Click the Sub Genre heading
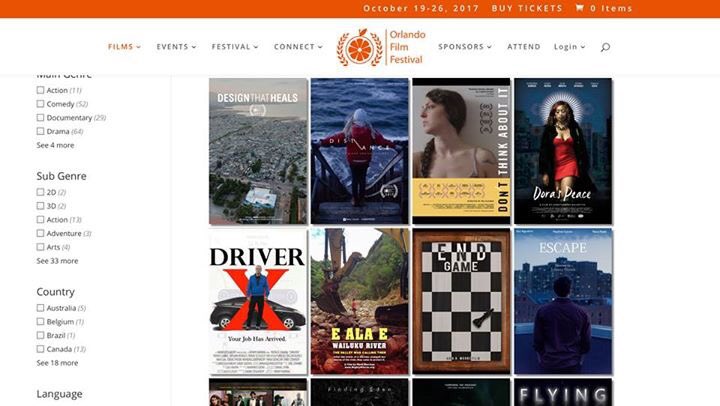Image resolution: width=720 pixels, height=406 pixels. (x=61, y=176)
